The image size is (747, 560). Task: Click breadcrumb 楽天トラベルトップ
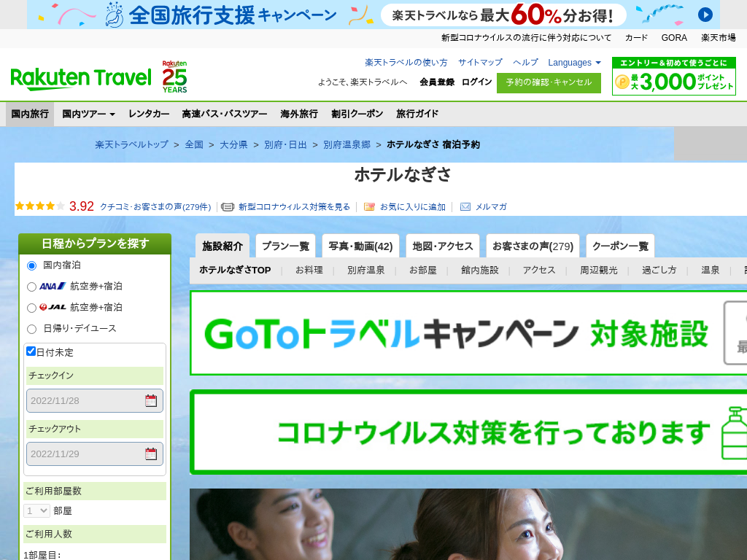point(131,144)
